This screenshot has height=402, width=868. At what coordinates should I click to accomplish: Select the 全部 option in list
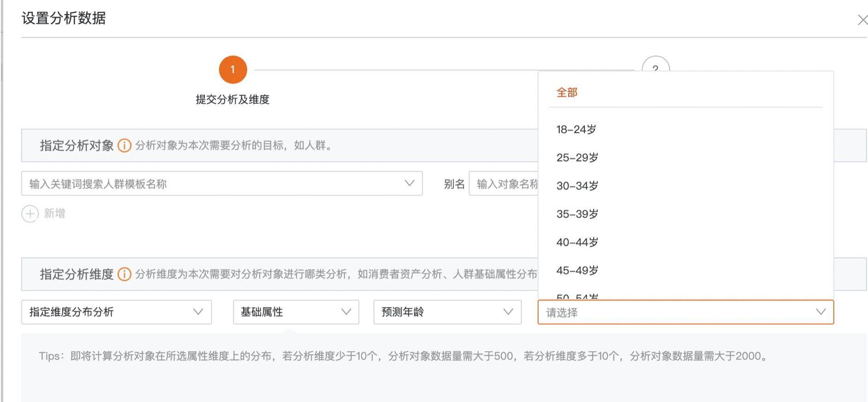point(567,93)
